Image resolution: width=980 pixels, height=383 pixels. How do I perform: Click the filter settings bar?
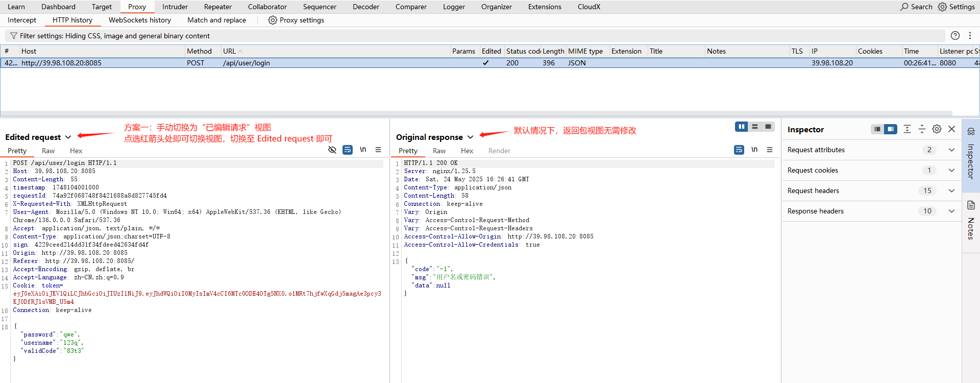[x=475, y=36]
